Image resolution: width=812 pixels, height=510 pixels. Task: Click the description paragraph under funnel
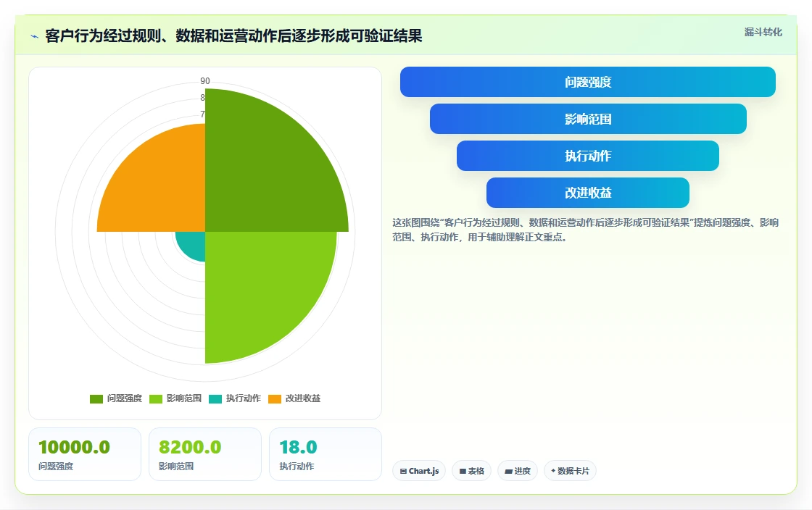point(585,230)
